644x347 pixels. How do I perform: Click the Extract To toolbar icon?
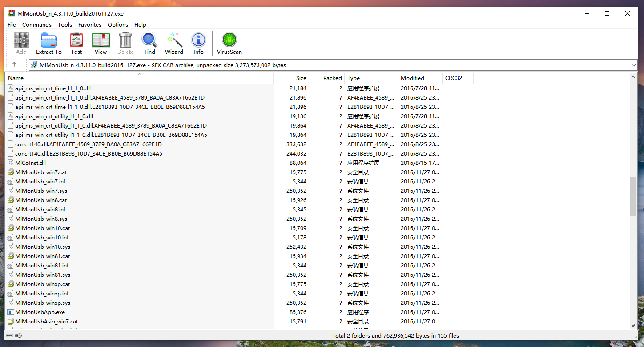(x=48, y=44)
